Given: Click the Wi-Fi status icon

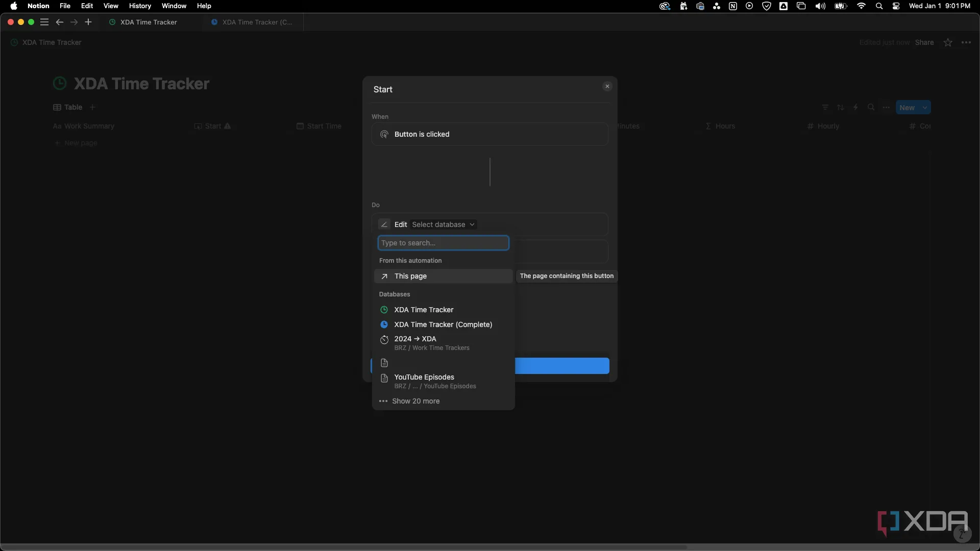Looking at the screenshot, I should pos(862,6).
